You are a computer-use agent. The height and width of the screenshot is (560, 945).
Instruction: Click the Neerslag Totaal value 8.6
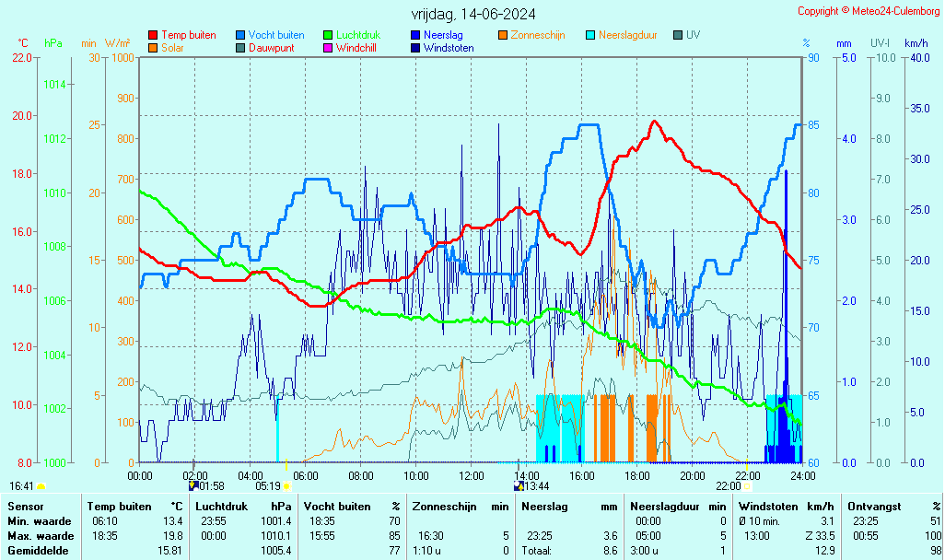tap(610, 551)
